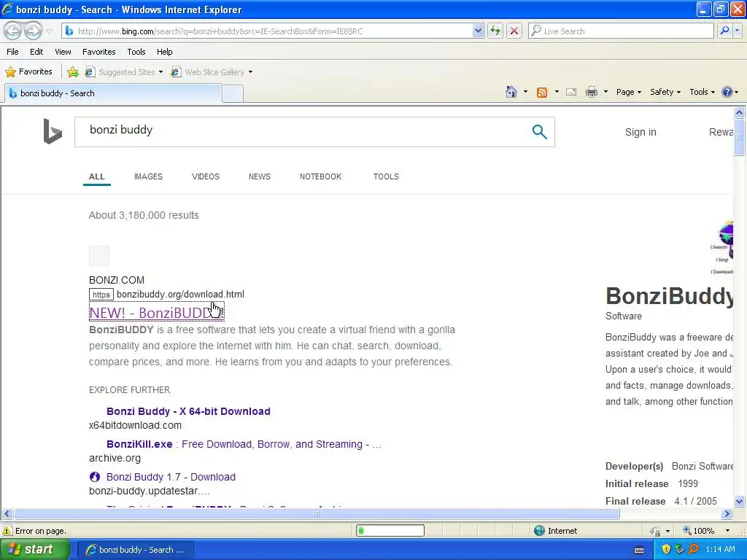Open the Help menu
The image size is (747, 560).
(164, 52)
